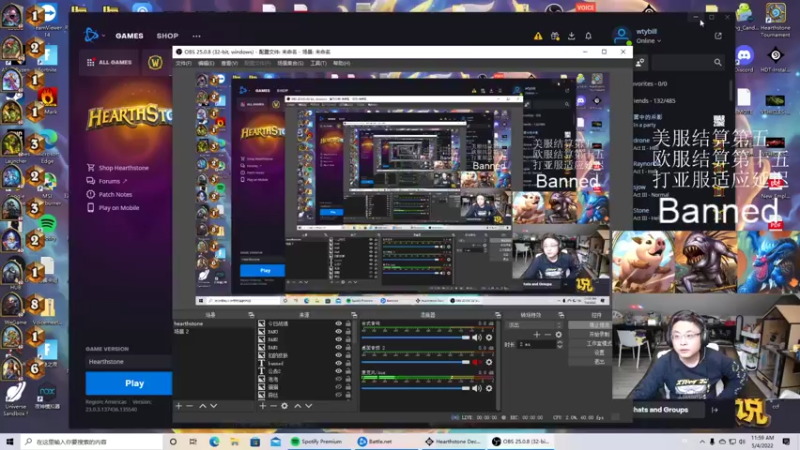Add a scene transition with plus icon
The image size is (800, 450).
coord(536,335)
